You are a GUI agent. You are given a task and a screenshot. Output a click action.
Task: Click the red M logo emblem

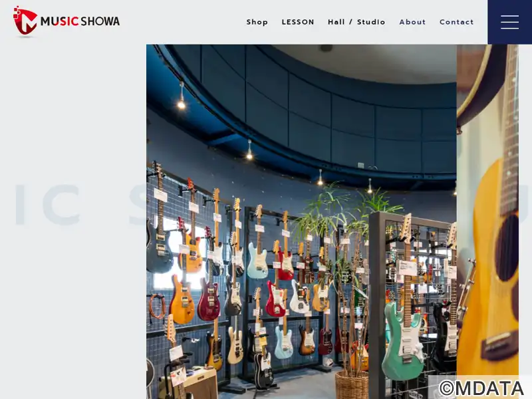[25, 21]
